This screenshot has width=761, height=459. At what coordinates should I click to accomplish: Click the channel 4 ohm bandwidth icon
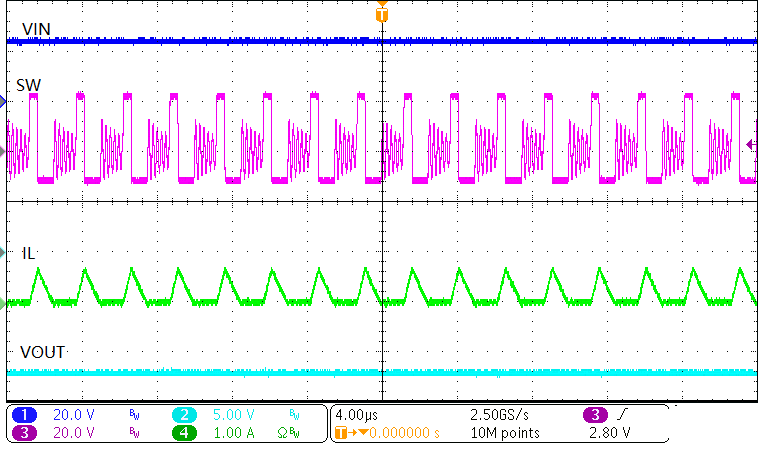(x=288, y=433)
